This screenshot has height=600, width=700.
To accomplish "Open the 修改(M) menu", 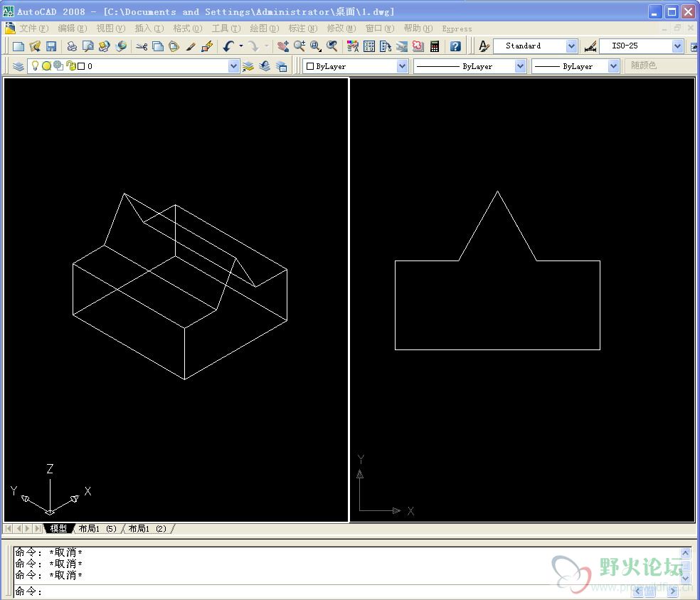I will 341,28.
